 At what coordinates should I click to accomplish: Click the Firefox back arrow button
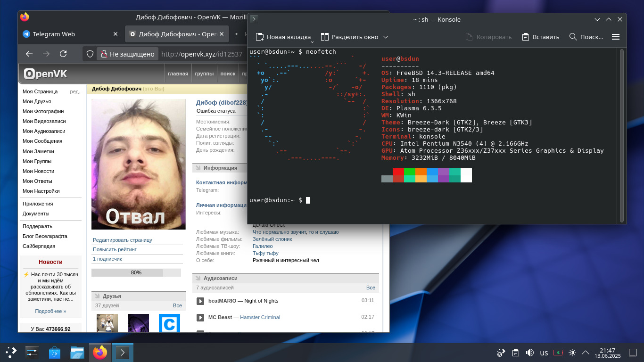click(x=29, y=54)
